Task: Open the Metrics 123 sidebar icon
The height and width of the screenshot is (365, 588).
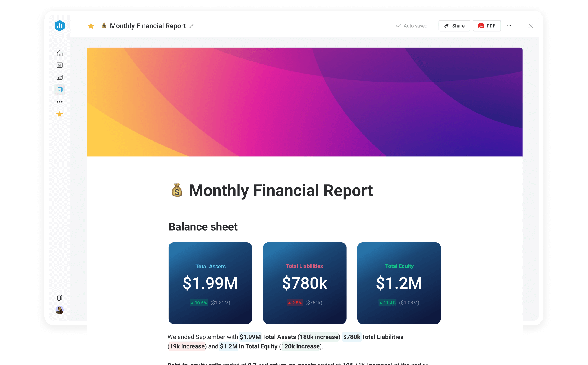Action: [60, 65]
